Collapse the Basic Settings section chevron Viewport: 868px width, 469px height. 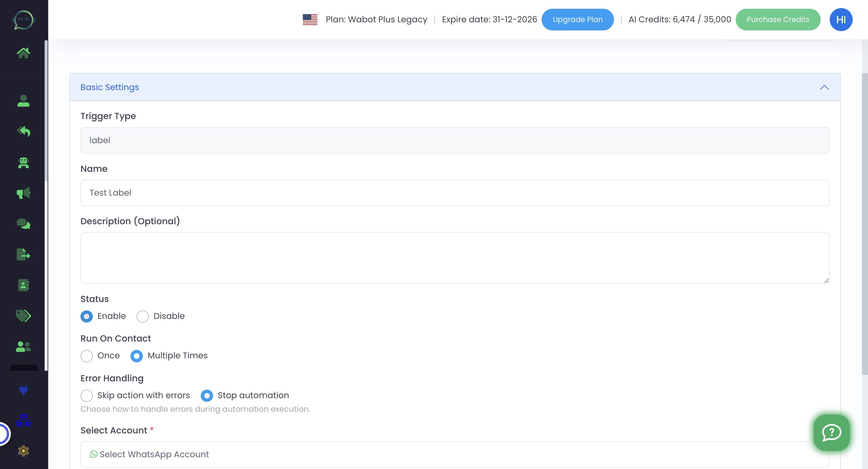824,88
